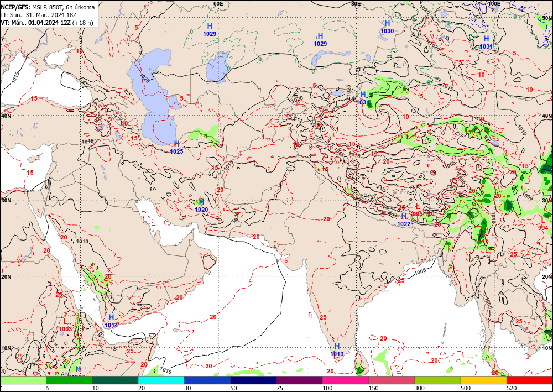
Task: Click the 10N label on the left edge
Action: pos(6,348)
